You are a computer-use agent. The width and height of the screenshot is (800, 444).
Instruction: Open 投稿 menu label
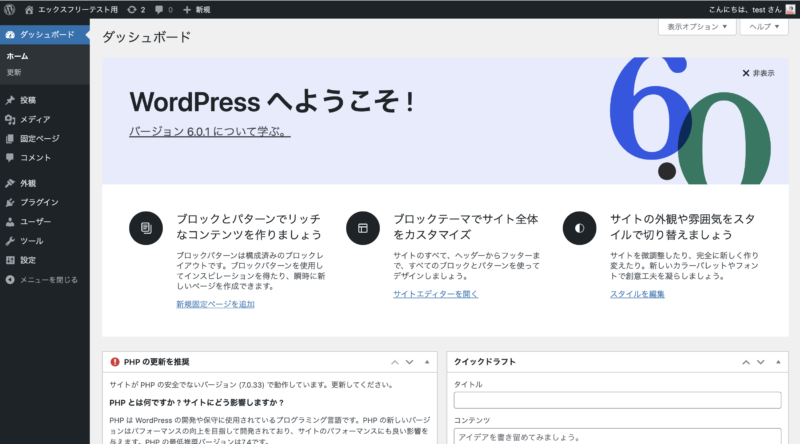tap(28, 100)
